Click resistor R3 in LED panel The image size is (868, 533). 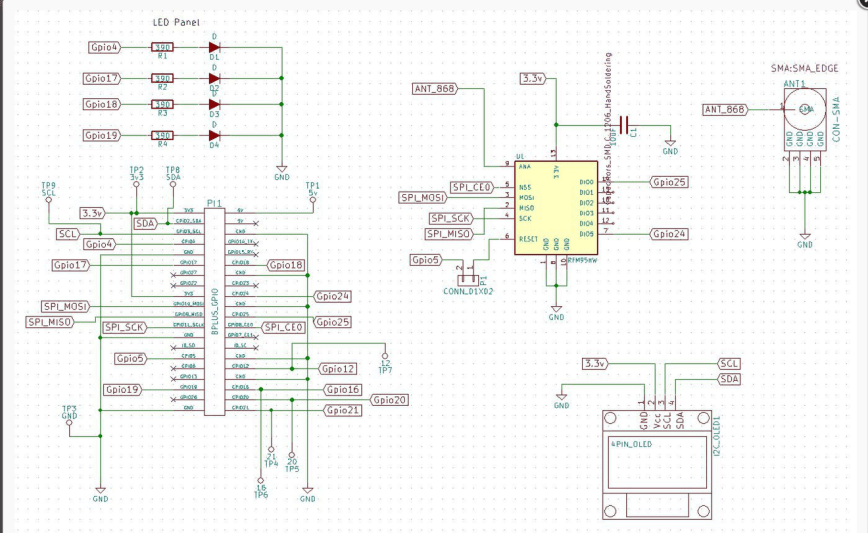click(161, 104)
